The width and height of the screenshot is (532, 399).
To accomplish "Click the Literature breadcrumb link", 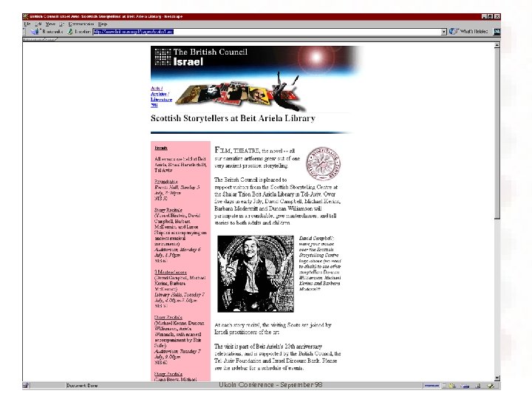I will click(162, 100).
